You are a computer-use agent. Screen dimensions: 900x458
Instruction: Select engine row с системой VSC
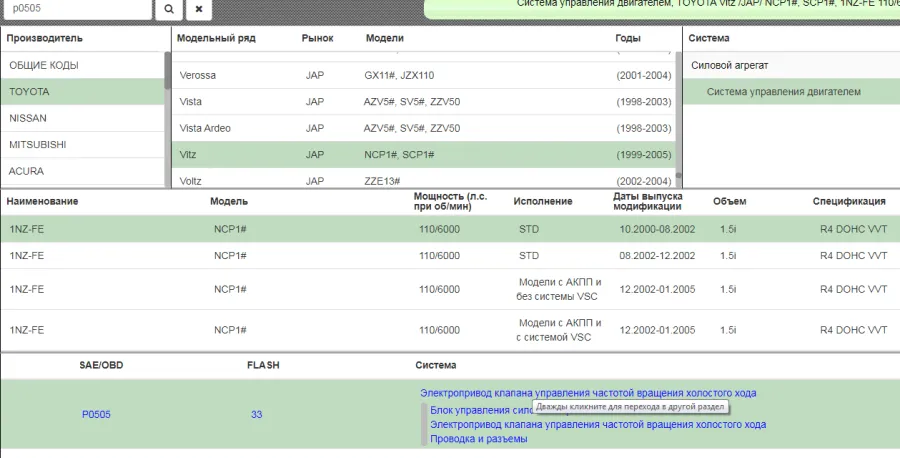pyautogui.click(x=450, y=330)
